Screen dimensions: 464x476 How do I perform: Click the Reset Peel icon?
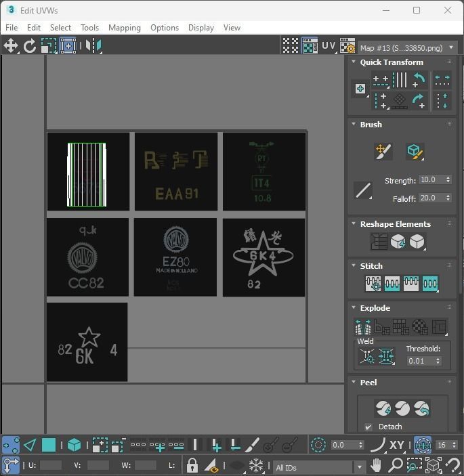coord(421,408)
